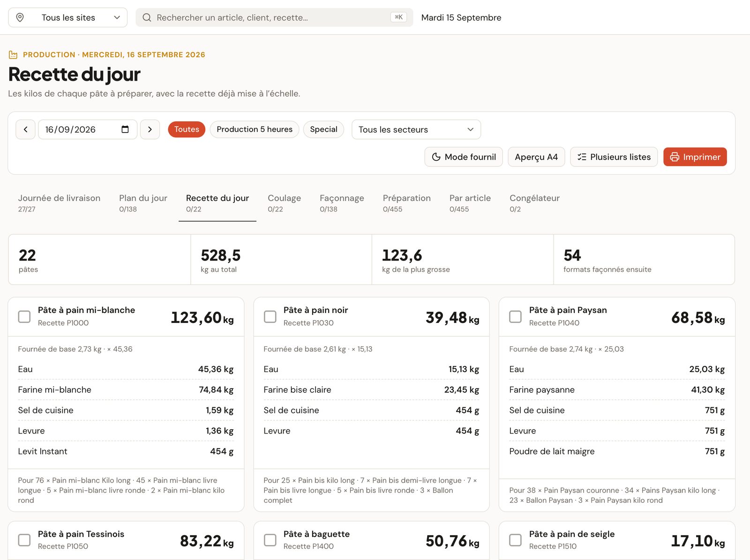Switch to Plan du jour tab
The width and height of the screenshot is (750, 560).
tap(143, 203)
